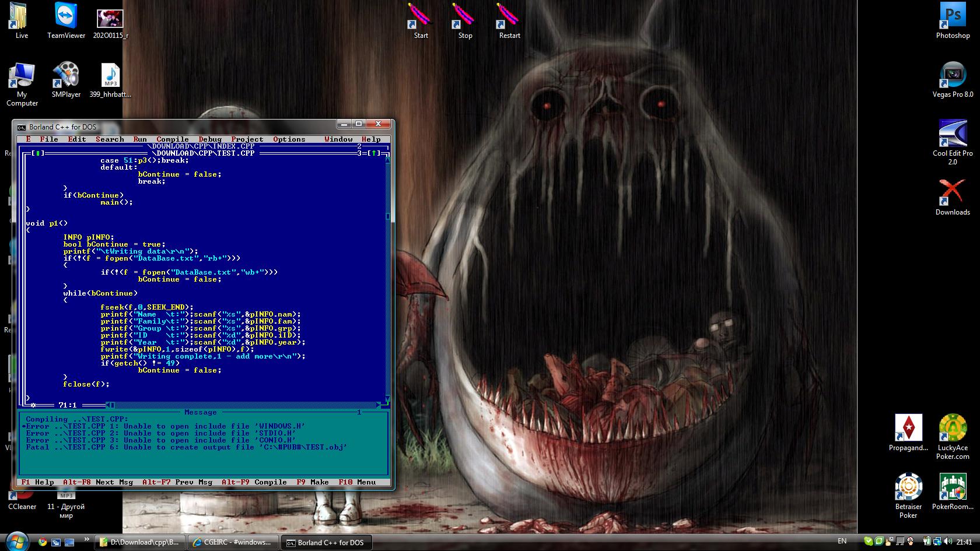The height and width of the screenshot is (551, 980).
Task: Click the Start shortcut icon on desktop
Action: (421, 21)
